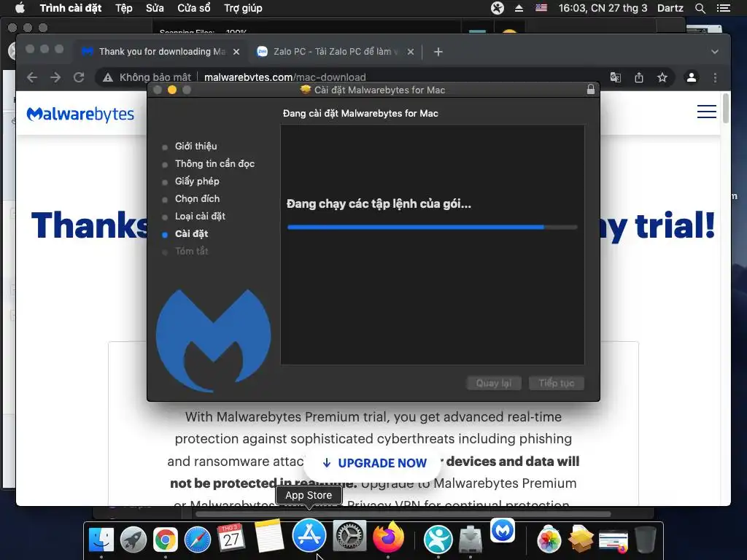Viewport: 747px width, 560px height.
Task: Close the Thank you for downloading tab
Action: coord(236,52)
